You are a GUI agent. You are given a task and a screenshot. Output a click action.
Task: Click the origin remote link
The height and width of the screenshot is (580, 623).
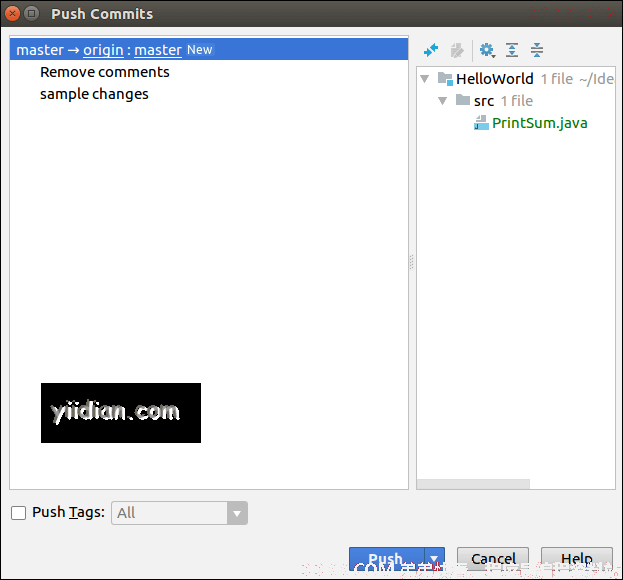(103, 50)
